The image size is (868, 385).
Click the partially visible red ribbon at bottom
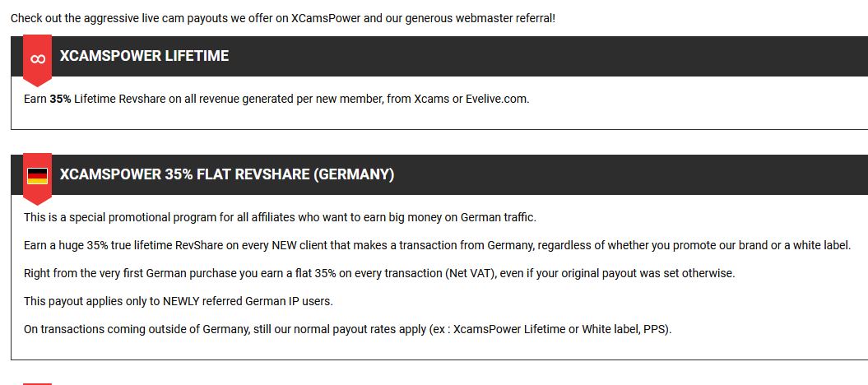pyautogui.click(x=37, y=383)
